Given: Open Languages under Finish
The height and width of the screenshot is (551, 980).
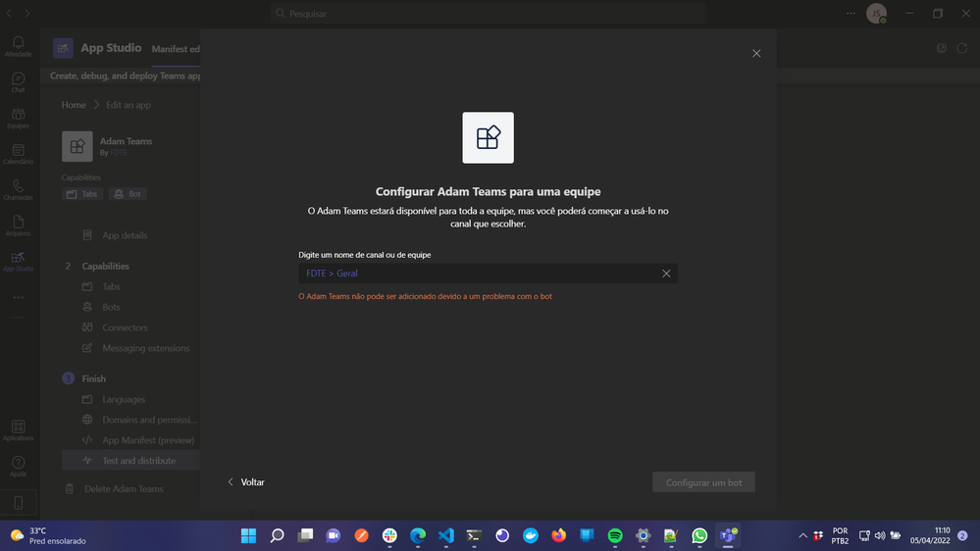Looking at the screenshot, I should [124, 399].
